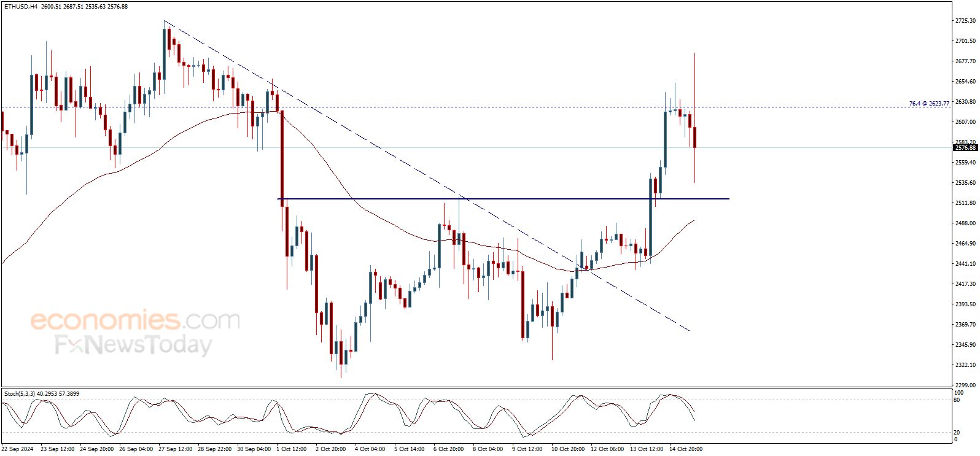980x456 pixels.
Task: Click the 2535.60 price axis label
Action: [x=965, y=183]
